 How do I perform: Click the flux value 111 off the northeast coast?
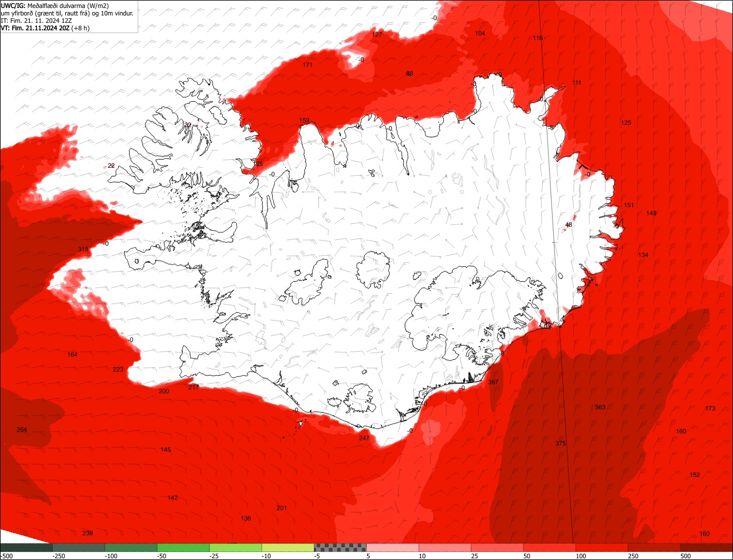(x=577, y=82)
